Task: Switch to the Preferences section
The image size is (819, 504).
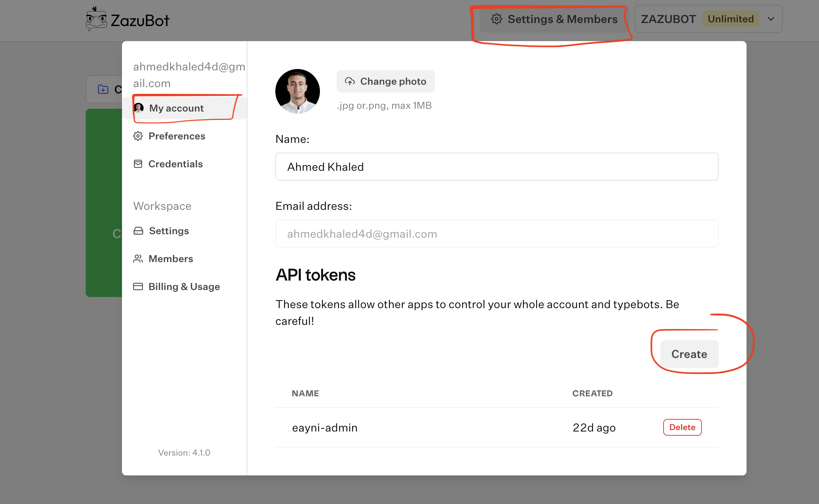Action: pos(177,136)
